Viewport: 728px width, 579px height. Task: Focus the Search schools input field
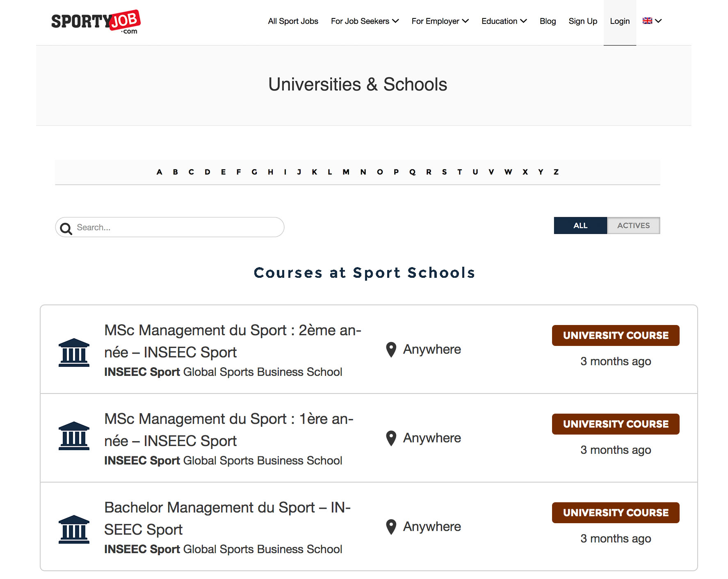tap(170, 227)
